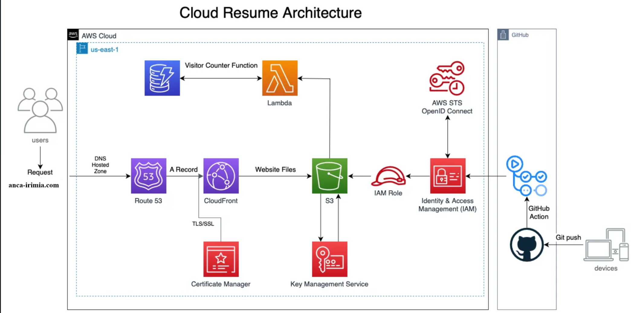The image size is (644, 313).
Task: Click the GitHub Action label
Action: coord(539,212)
